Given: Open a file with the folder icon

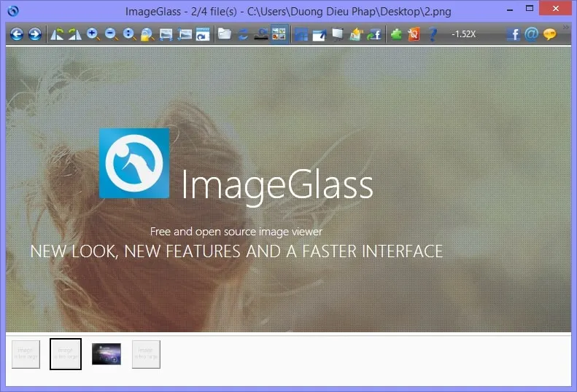Looking at the screenshot, I should coord(225,34).
